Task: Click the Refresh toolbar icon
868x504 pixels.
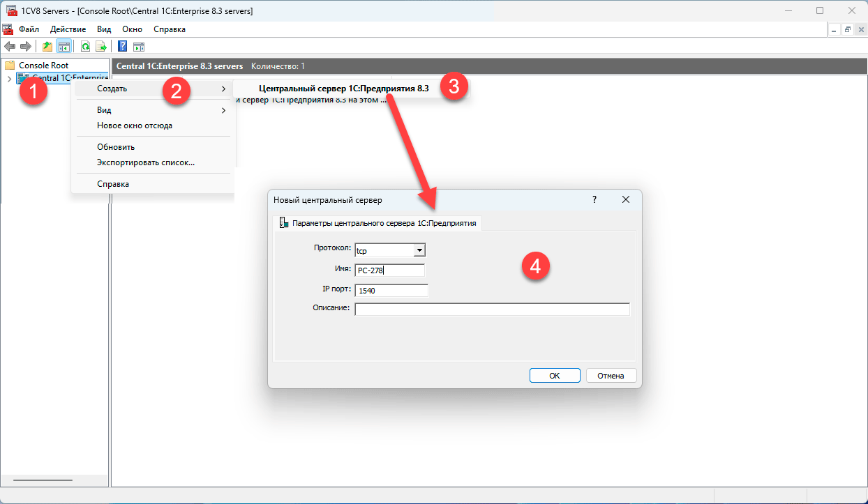Action: coord(85,47)
